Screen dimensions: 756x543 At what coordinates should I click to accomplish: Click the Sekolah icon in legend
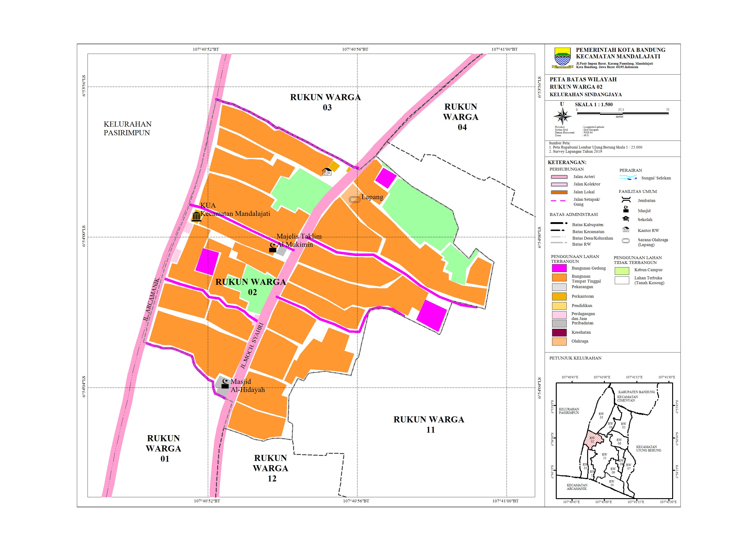pyautogui.click(x=626, y=219)
